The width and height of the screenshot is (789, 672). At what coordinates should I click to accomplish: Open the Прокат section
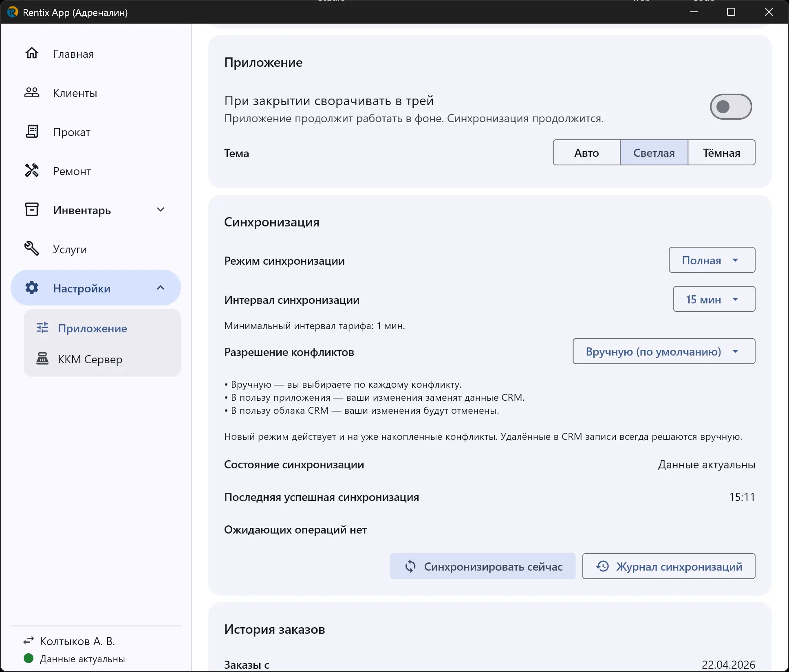pyautogui.click(x=96, y=132)
